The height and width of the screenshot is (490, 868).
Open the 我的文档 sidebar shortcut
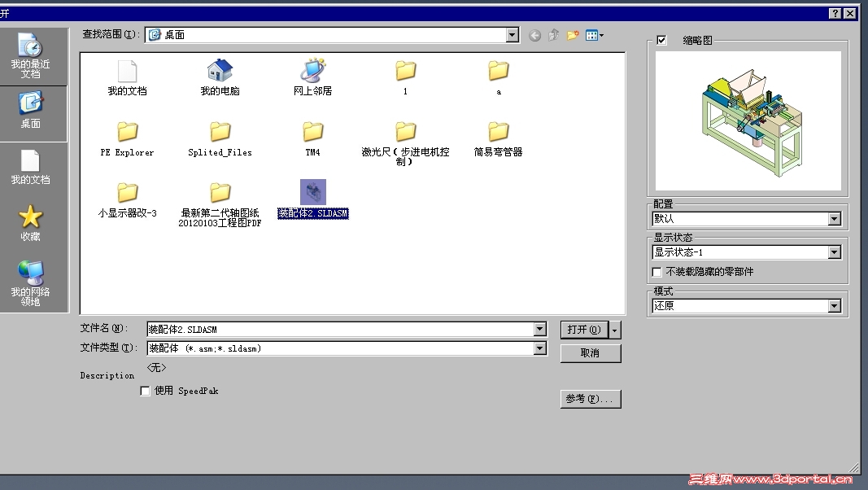33,168
